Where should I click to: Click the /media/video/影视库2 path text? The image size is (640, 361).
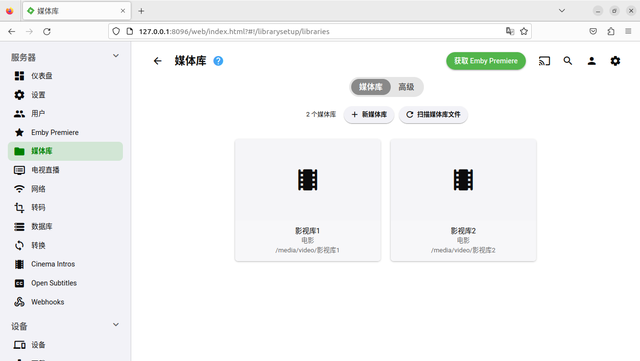coord(463,250)
